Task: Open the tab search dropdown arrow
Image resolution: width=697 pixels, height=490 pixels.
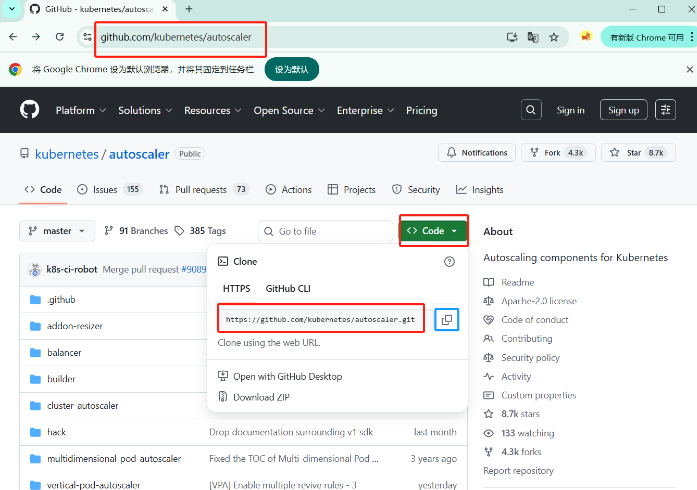Action: coord(12,9)
